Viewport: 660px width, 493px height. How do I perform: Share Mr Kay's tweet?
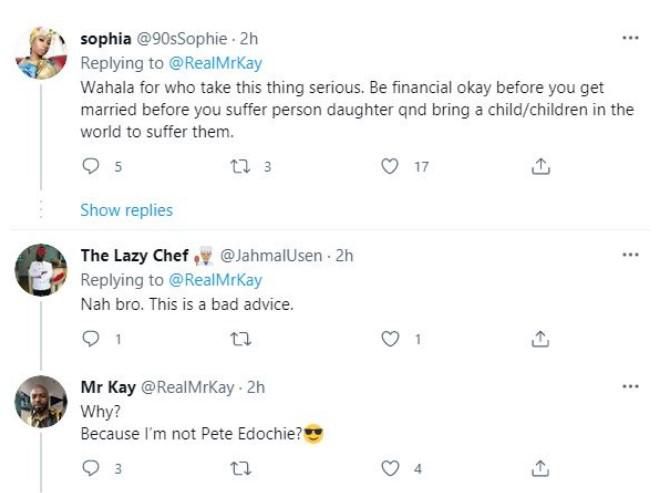[x=540, y=467]
